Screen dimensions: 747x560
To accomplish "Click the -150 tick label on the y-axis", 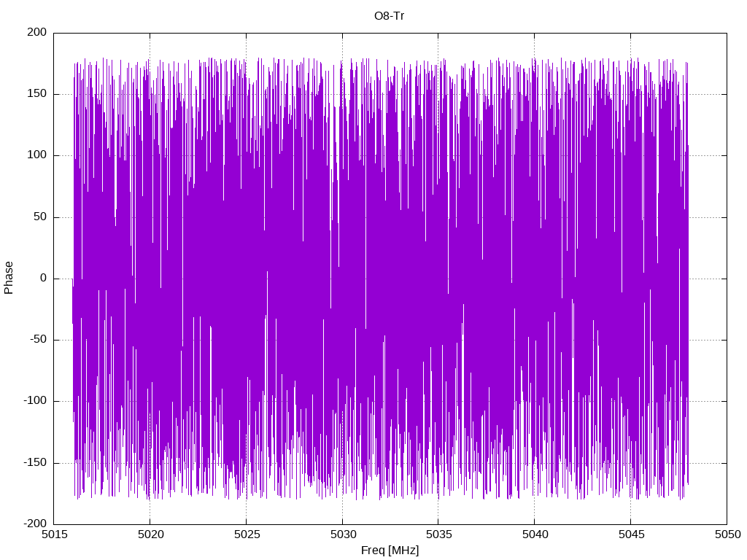I will [x=35, y=462].
